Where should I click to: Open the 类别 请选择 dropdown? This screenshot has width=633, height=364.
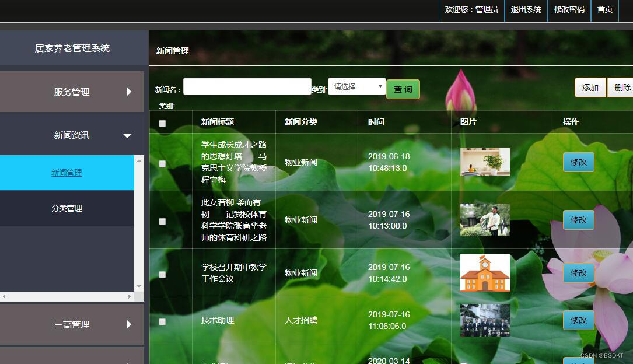(357, 86)
